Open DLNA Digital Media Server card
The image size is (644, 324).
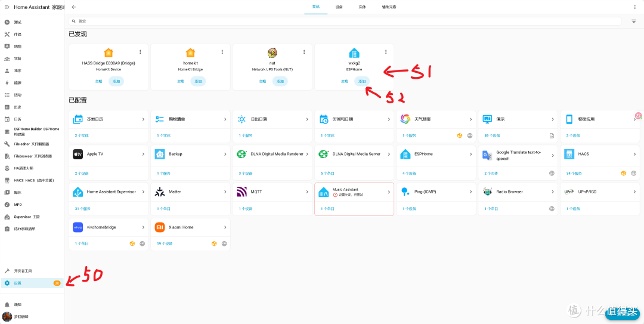click(354, 162)
